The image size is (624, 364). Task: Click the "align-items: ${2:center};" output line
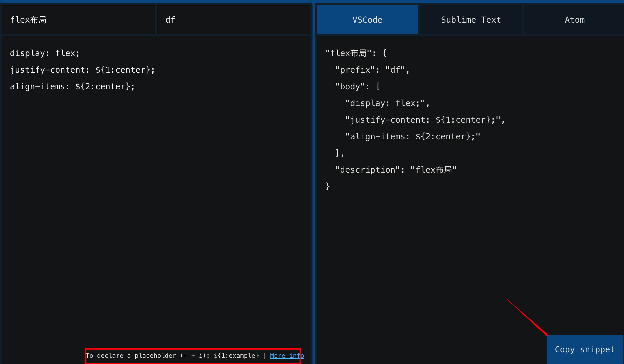[412, 136]
